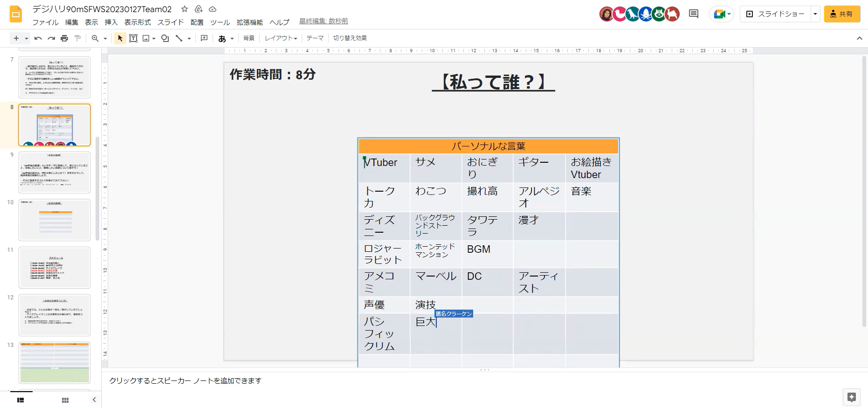Click the photo avatar of the first collaborator
This screenshot has width=868, height=408.
[x=606, y=14]
